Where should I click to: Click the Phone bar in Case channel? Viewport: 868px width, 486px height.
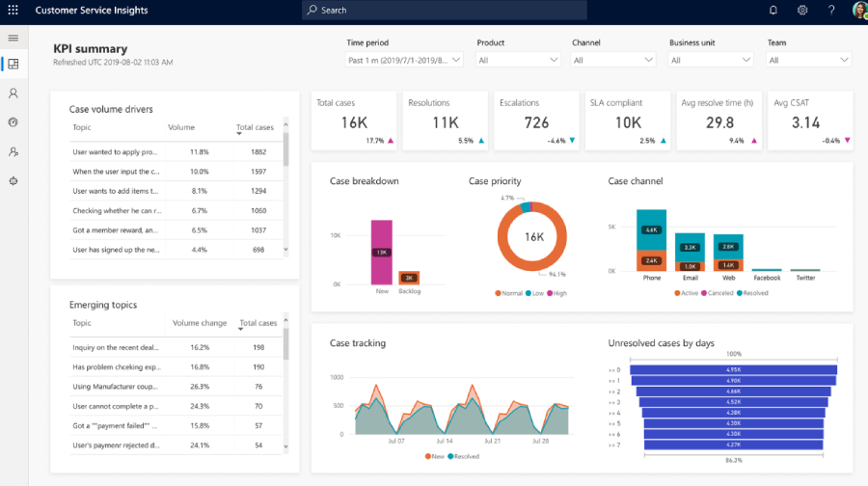coord(652,240)
